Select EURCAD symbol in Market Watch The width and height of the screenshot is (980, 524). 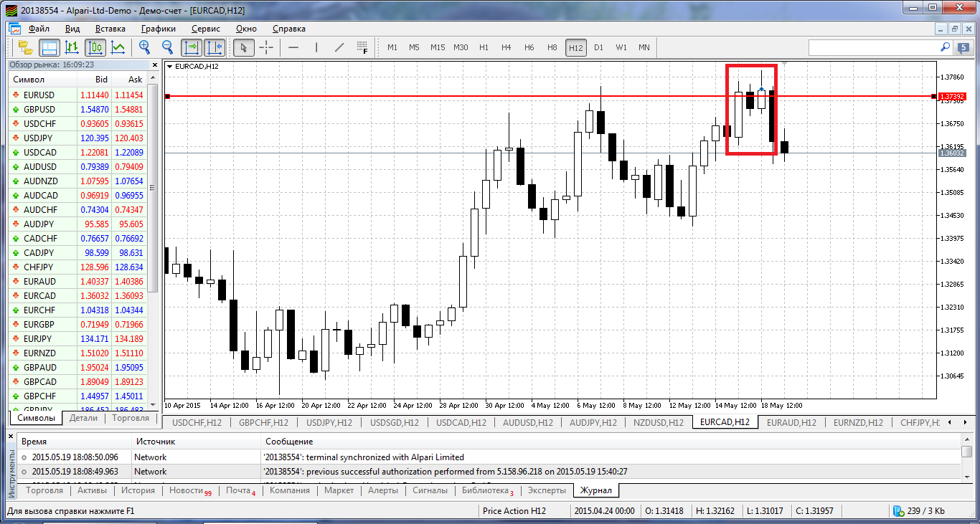[39, 295]
